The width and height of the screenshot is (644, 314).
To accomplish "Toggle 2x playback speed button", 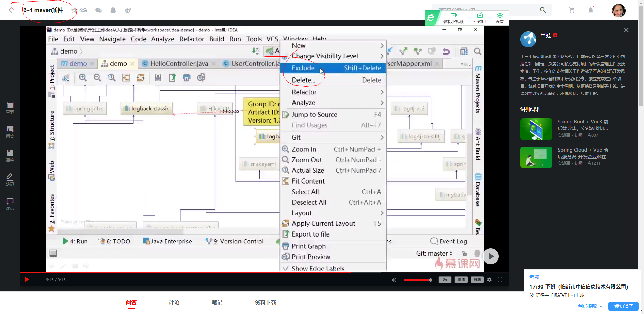I will coord(445,280).
